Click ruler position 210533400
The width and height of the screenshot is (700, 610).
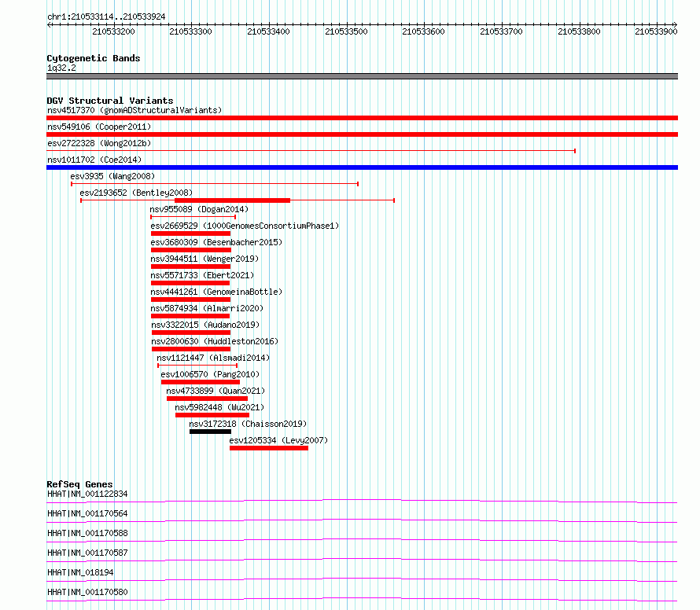click(268, 31)
